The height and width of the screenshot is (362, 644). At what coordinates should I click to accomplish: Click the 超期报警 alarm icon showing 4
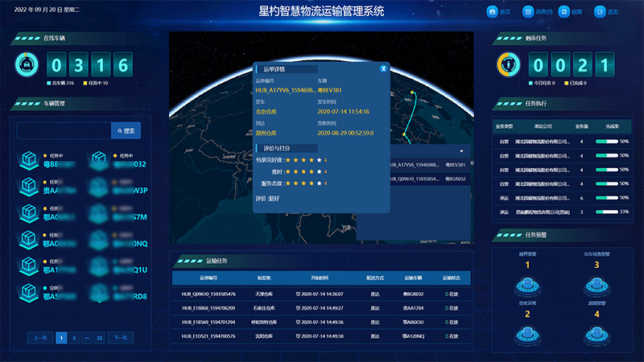[x=597, y=335]
